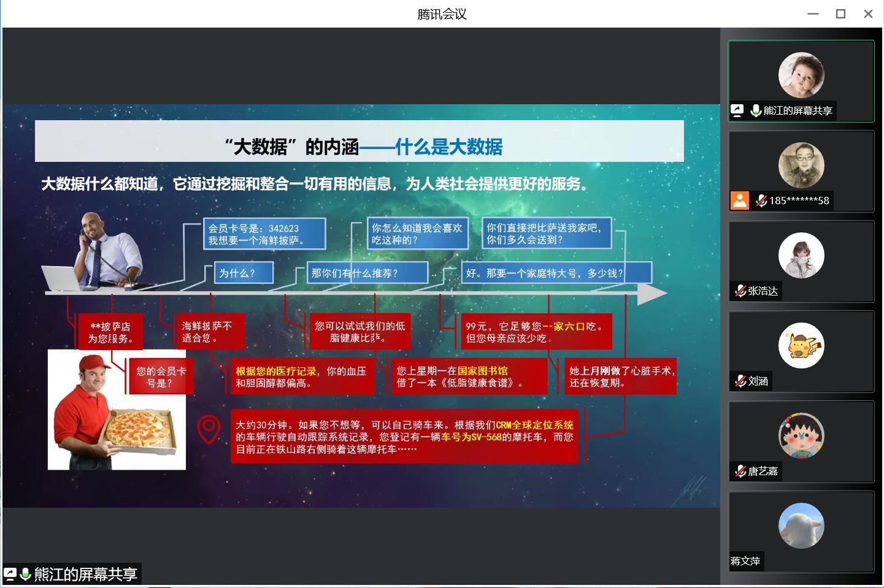Select 刘涵's Pikachu avatar
This screenshot has width=884, height=588.
tap(801, 346)
